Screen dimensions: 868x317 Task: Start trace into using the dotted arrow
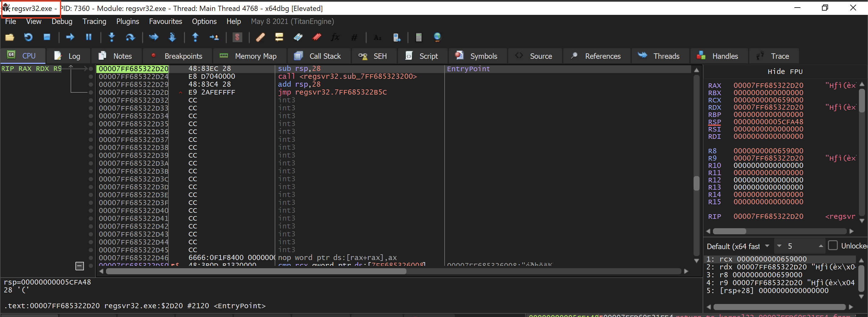click(154, 37)
